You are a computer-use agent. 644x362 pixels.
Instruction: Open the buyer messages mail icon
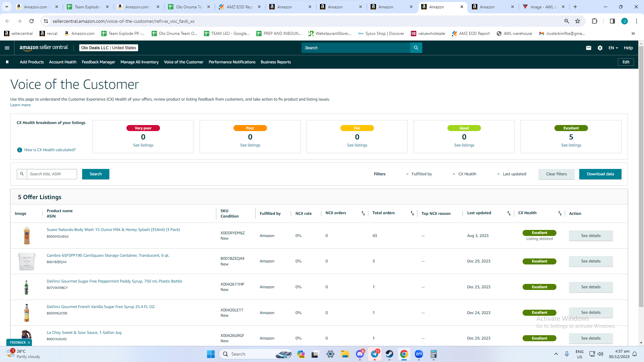[588, 48]
